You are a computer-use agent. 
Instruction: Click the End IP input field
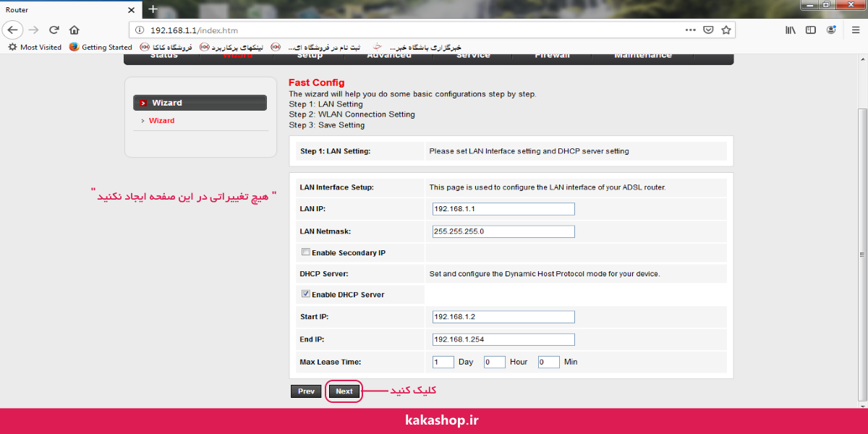(503, 339)
